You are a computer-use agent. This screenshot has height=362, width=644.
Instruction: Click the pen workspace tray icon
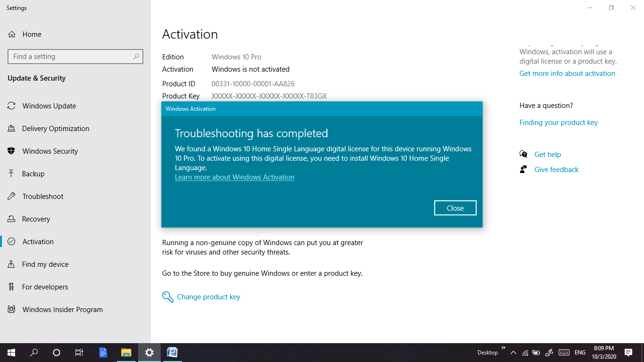pyautogui.click(x=549, y=353)
